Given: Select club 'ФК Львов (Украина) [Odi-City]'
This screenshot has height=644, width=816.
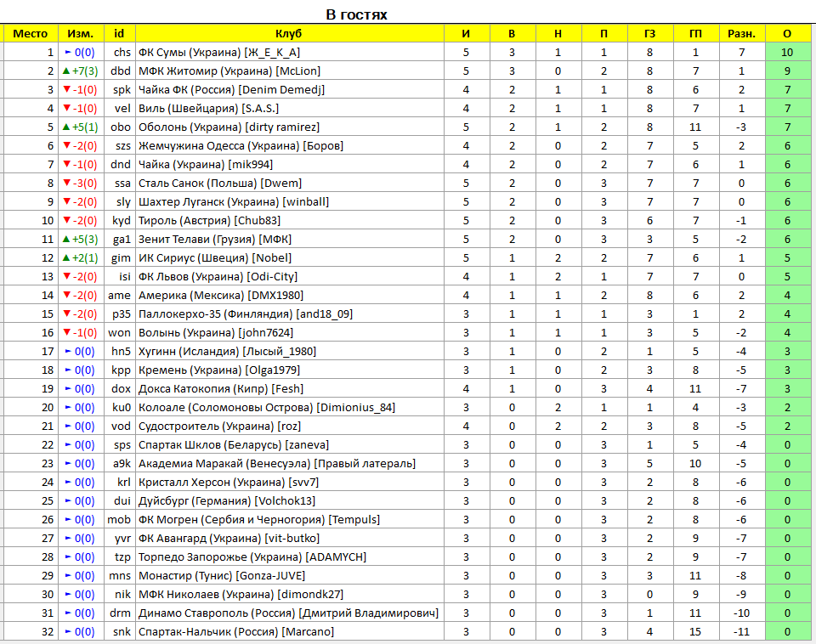Looking at the screenshot, I should click(x=218, y=277).
